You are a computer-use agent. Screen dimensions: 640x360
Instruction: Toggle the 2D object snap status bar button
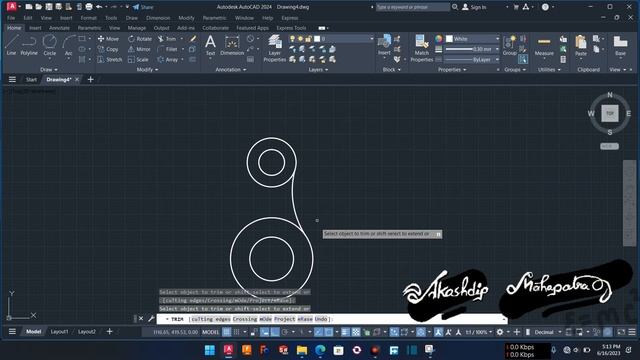pyautogui.click(x=329, y=332)
